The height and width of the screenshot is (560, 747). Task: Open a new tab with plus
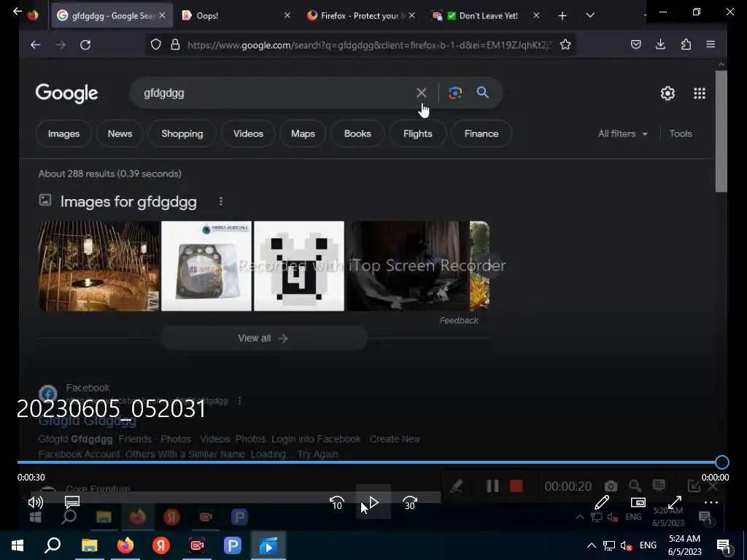[x=562, y=16]
